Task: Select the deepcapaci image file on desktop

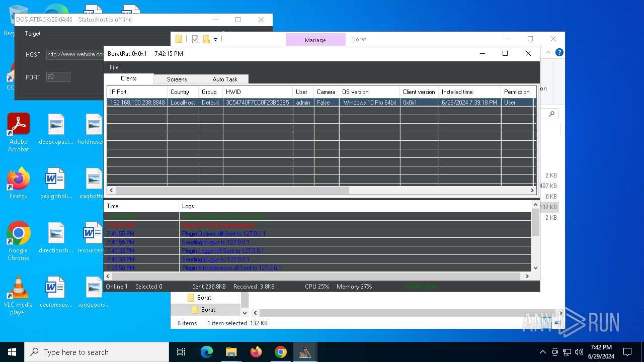Action: (56, 129)
